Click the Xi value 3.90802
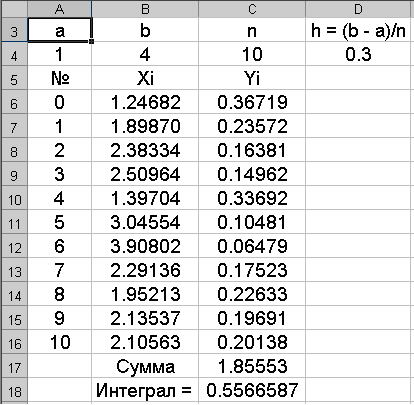The width and height of the screenshot is (414, 405). coord(145,246)
